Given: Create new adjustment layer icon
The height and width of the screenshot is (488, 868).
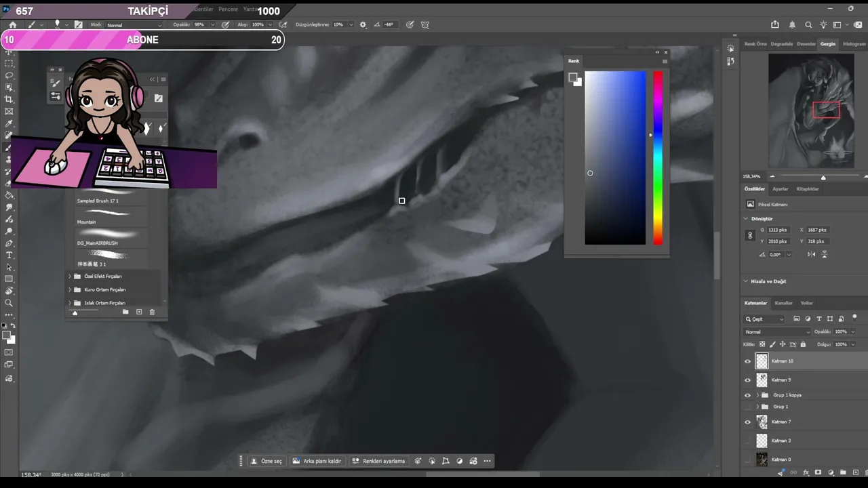Looking at the screenshot, I should coord(830,472).
